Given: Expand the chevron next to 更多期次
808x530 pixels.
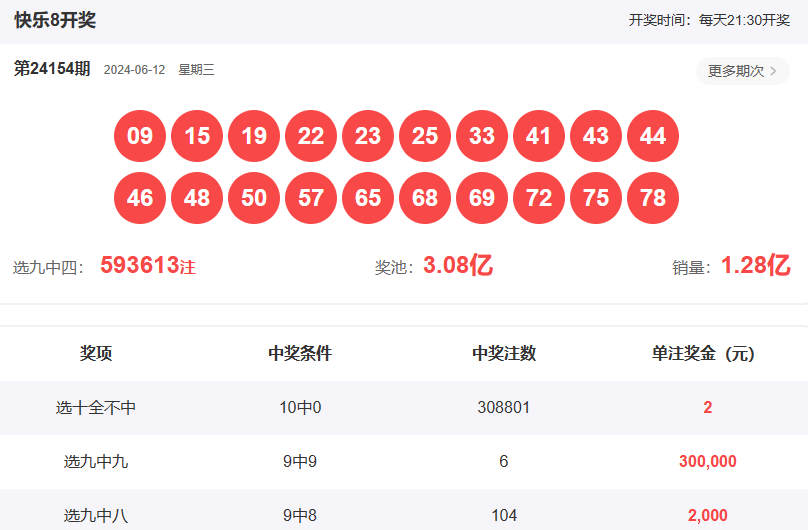Looking at the screenshot, I should (x=773, y=71).
